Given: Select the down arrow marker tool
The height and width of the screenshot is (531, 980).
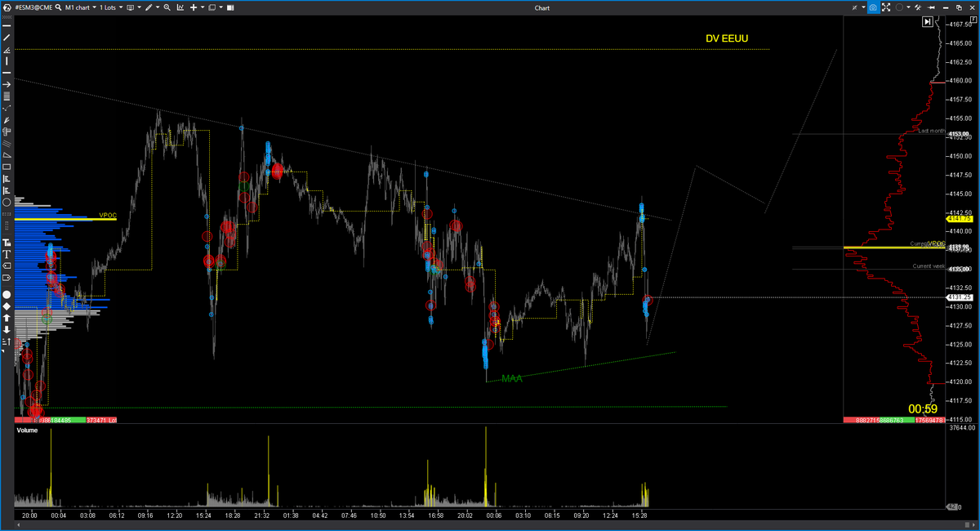Looking at the screenshot, I should (x=7, y=330).
